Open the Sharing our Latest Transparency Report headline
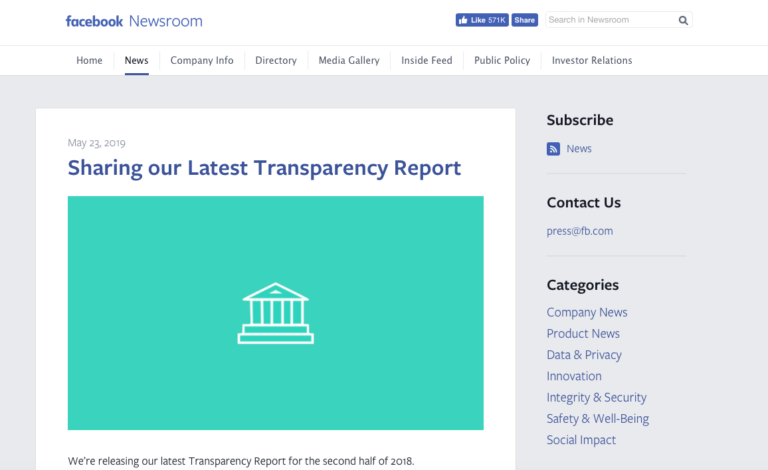Viewport: 768px width, 470px height. pyautogui.click(x=264, y=168)
